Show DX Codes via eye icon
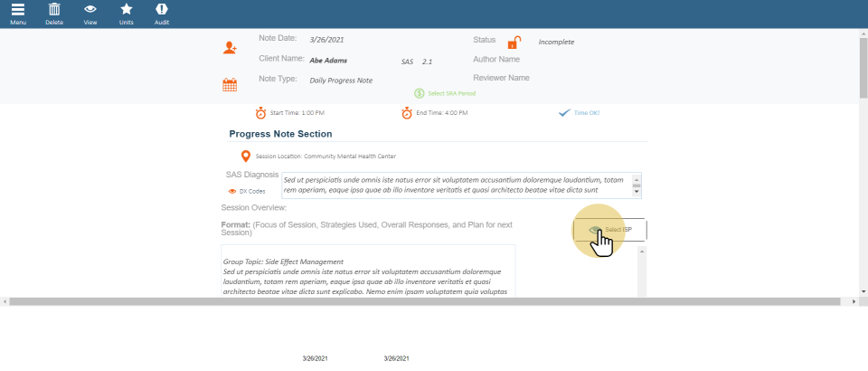Viewport: 868px width, 371px height. point(232,192)
